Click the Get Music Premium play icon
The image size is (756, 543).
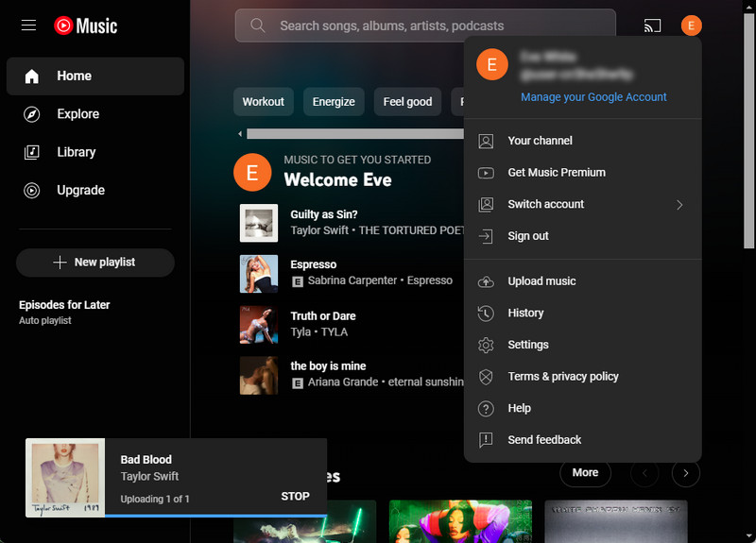click(x=486, y=173)
